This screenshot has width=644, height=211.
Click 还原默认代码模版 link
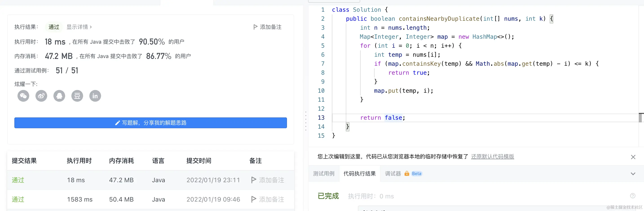click(492, 157)
